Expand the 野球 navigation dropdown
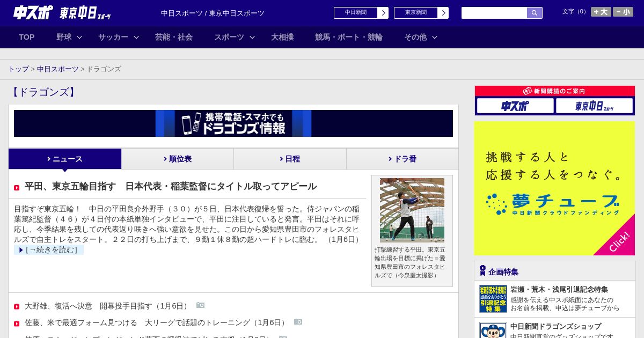Image resolution: width=644 pixels, height=338 pixels. click(x=69, y=37)
